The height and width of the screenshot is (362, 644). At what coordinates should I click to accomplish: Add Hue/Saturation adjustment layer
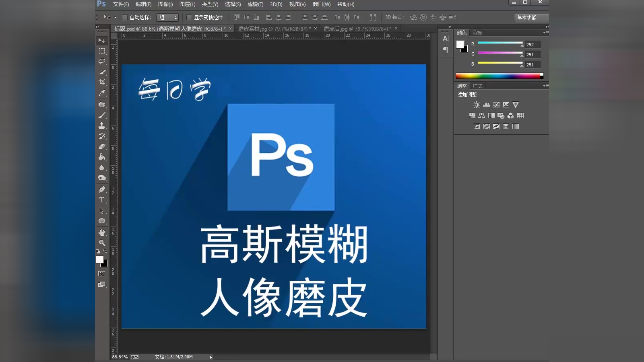click(472, 115)
